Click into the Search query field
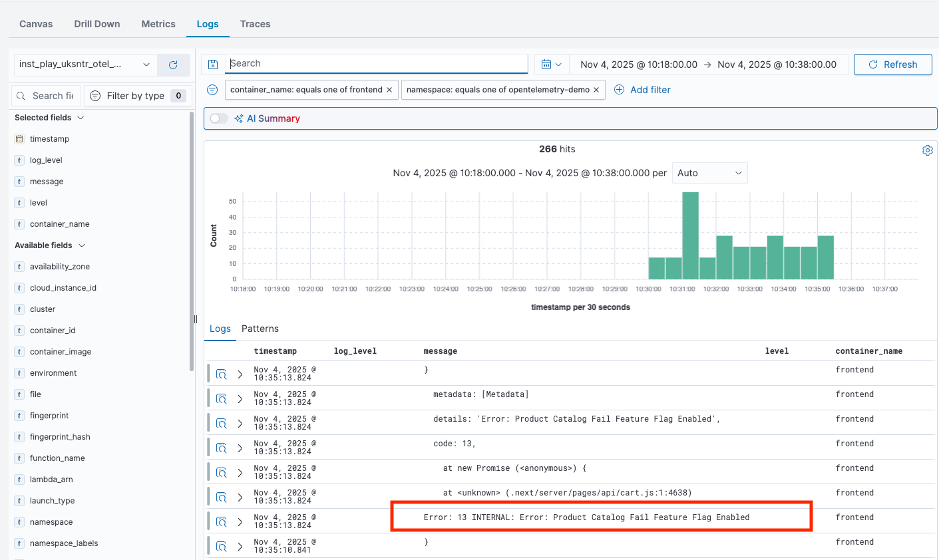 pos(376,64)
